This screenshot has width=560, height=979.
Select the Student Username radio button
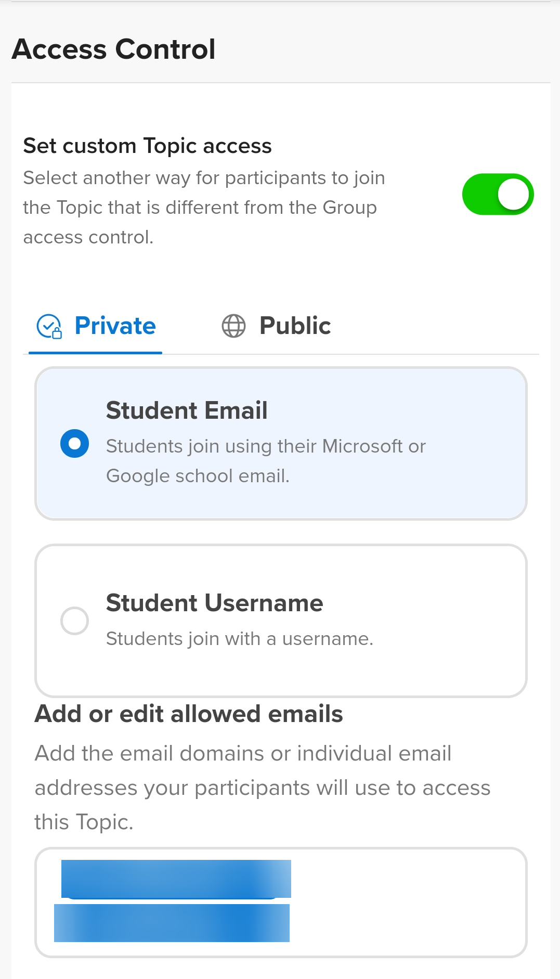pyautogui.click(x=75, y=621)
